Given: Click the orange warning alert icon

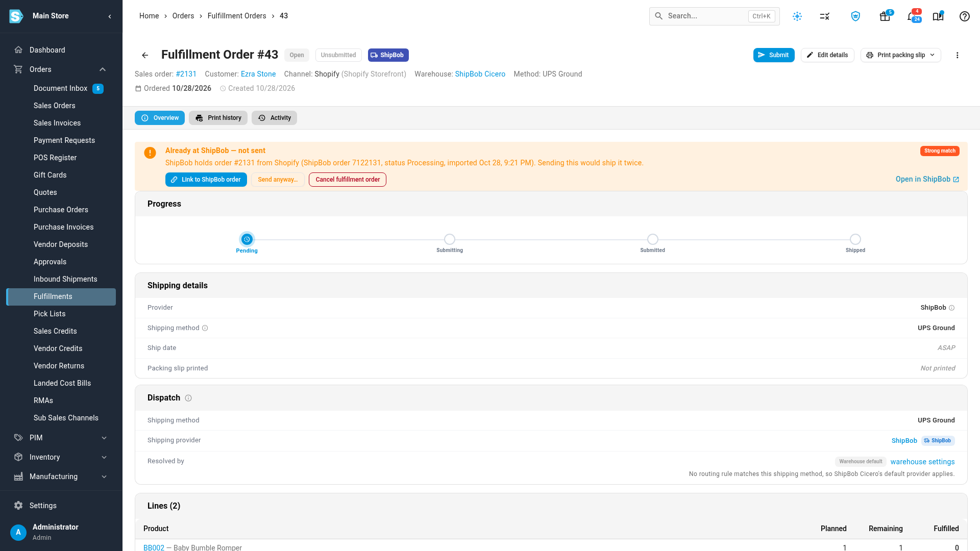Looking at the screenshot, I should [150, 153].
